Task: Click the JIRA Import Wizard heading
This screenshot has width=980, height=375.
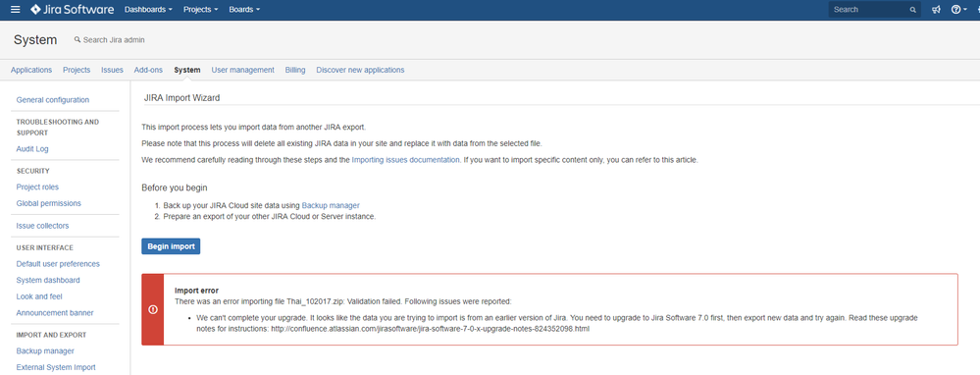Action: [181, 98]
